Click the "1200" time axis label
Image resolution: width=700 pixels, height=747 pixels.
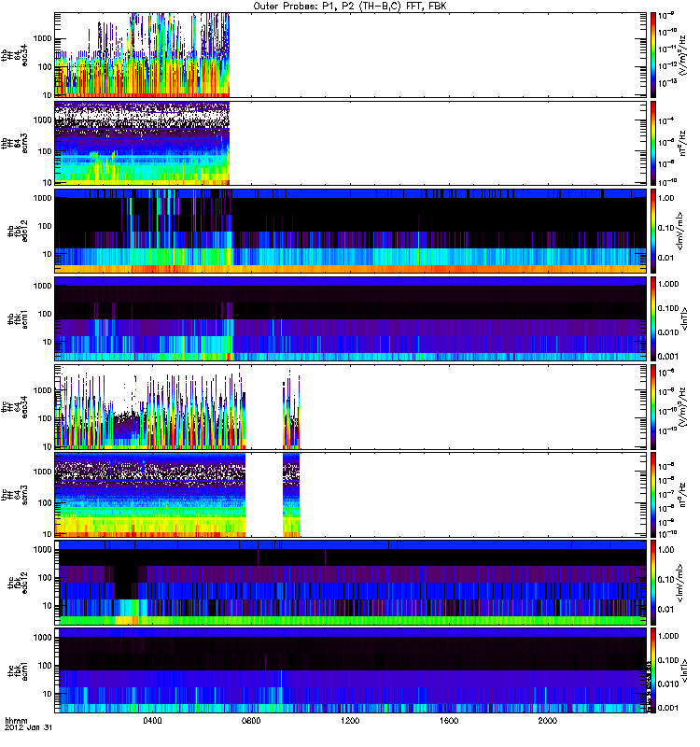[x=350, y=720]
